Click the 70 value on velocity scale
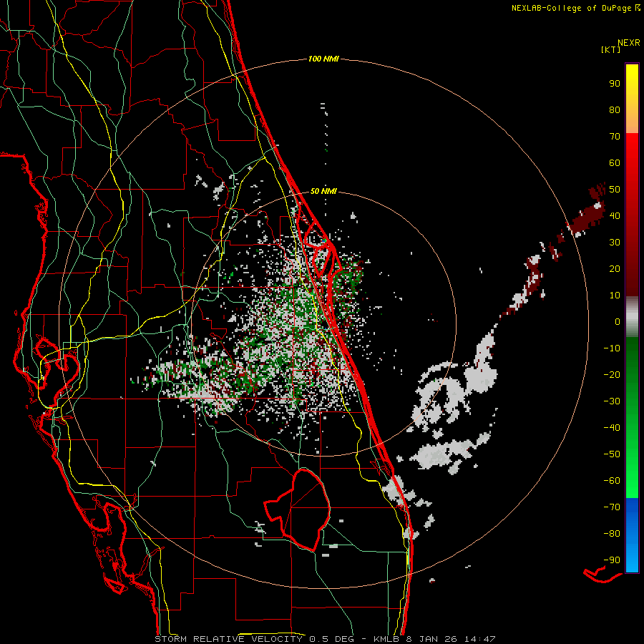 (x=615, y=137)
